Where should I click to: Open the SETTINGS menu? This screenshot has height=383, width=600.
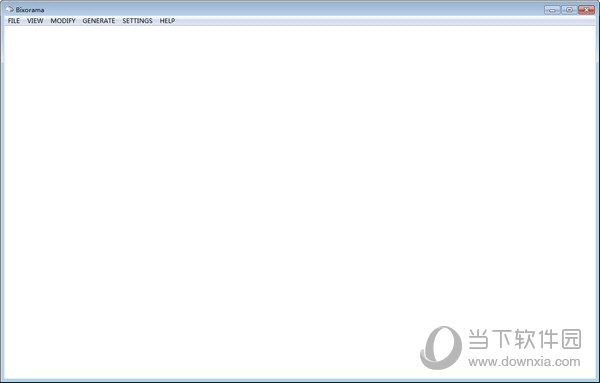point(137,21)
